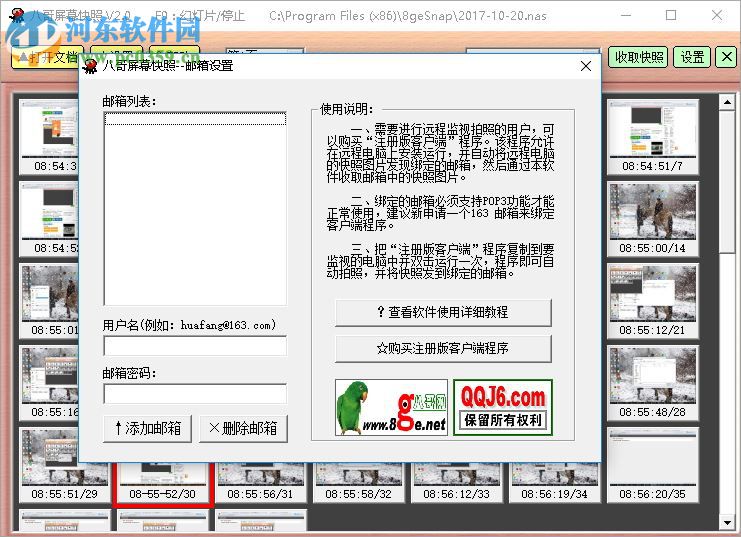Minimize the main 八哥屏幕快照 window
Image resolution: width=741 pixels, height=537 pixels.
coord(626,16)
